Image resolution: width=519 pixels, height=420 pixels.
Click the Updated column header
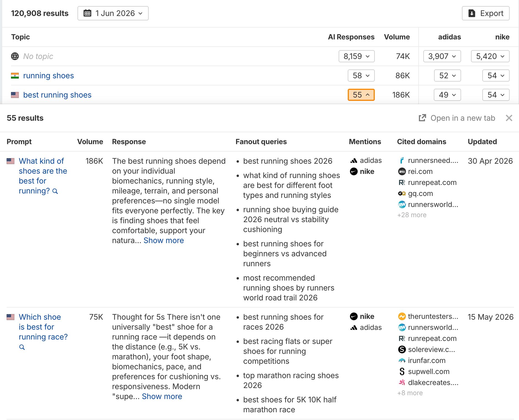click(482, 142)
